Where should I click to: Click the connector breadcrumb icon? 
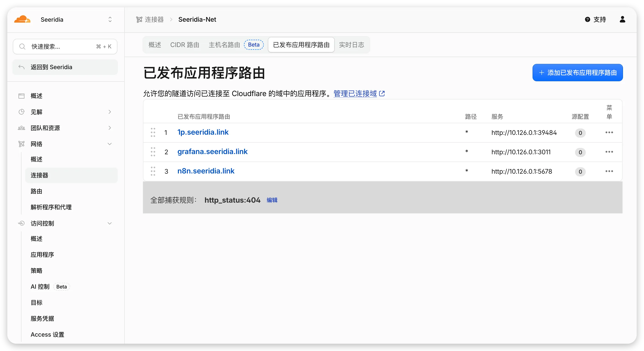pyautogui.click(x=139, y=19)
